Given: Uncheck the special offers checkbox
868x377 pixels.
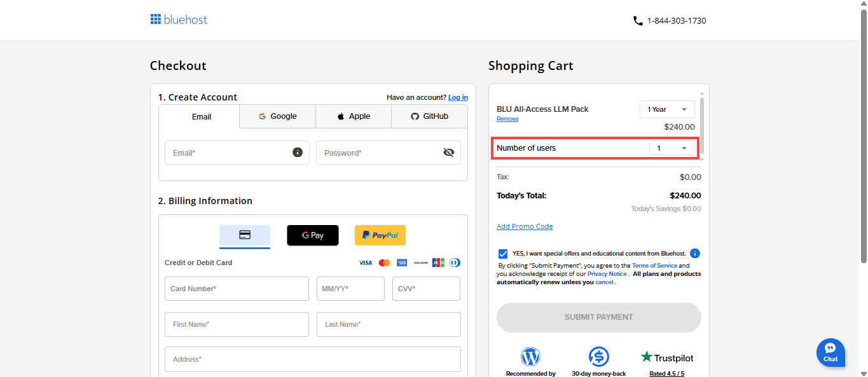Looking at the screenshot, I should 504,254.
